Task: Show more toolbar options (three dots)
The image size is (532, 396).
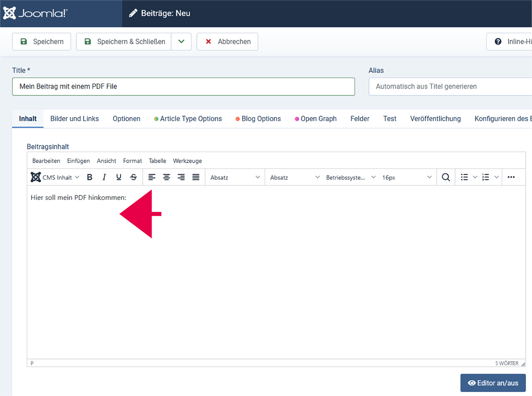Action: [x=511, y=177]
